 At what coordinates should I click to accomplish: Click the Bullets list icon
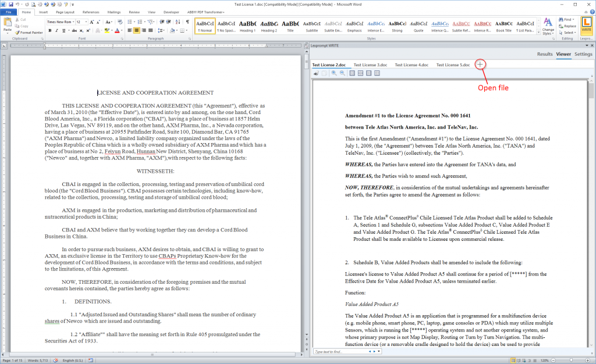[130, 22]
